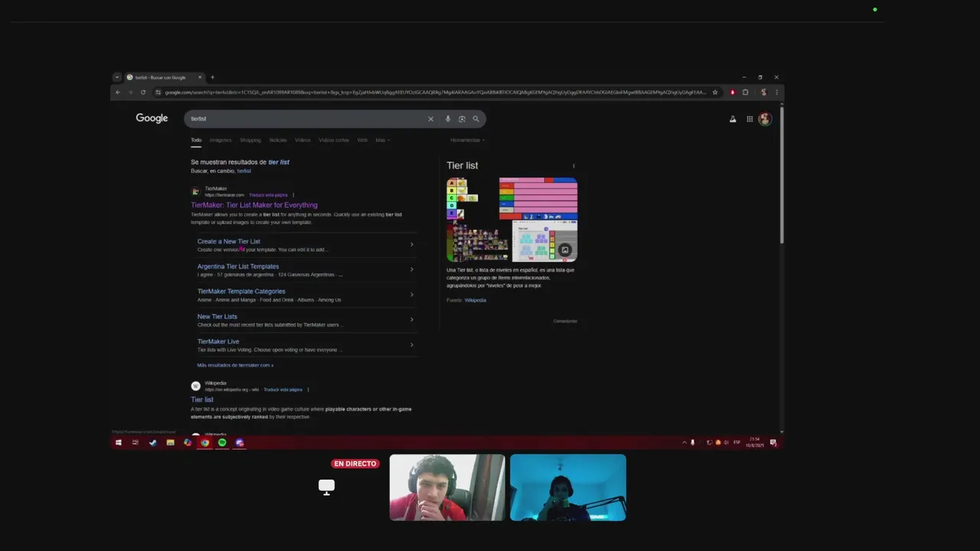This screenshot has width=980, height=551.
Task: Open Tier list panel three-dot options
Action: [573, 166]
